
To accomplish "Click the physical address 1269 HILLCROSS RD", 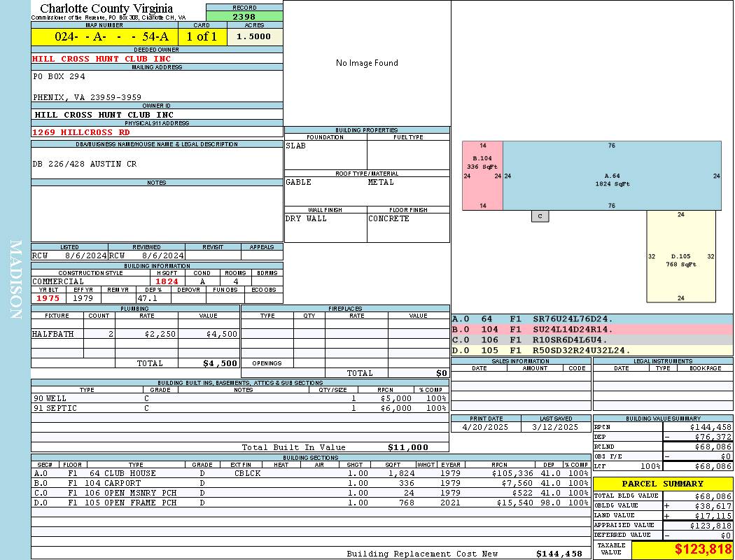I will (x=81, y=132).
